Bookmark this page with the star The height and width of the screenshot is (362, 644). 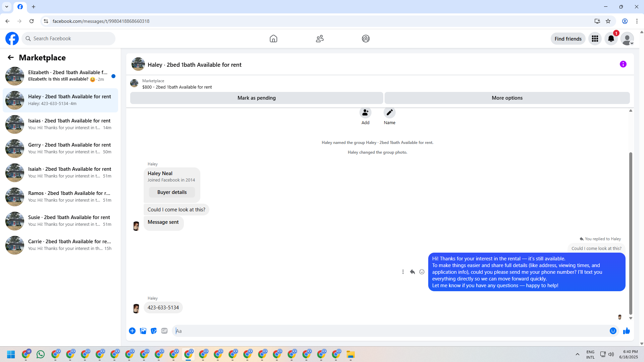608,21
